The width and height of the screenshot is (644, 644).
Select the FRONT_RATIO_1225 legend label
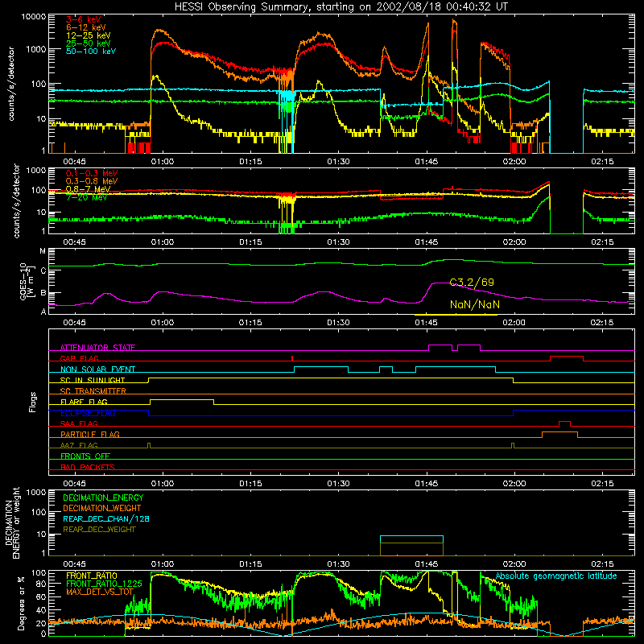(104, 584)
